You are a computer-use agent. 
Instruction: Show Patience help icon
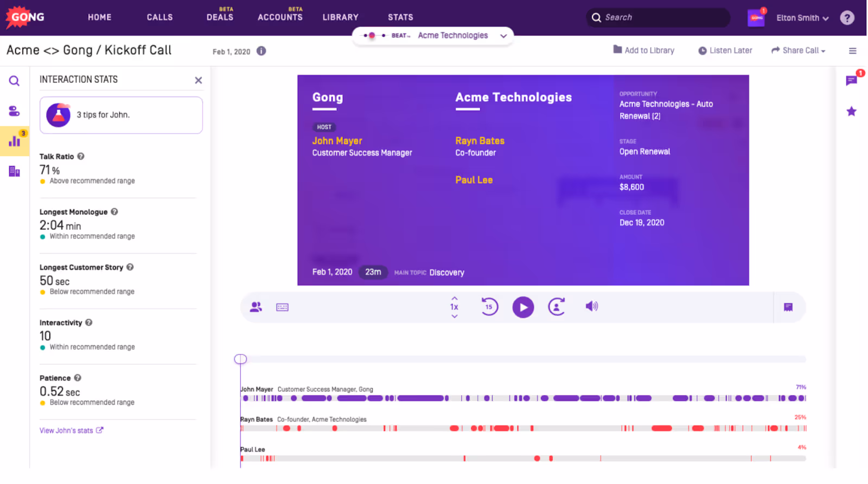[78, 377]
